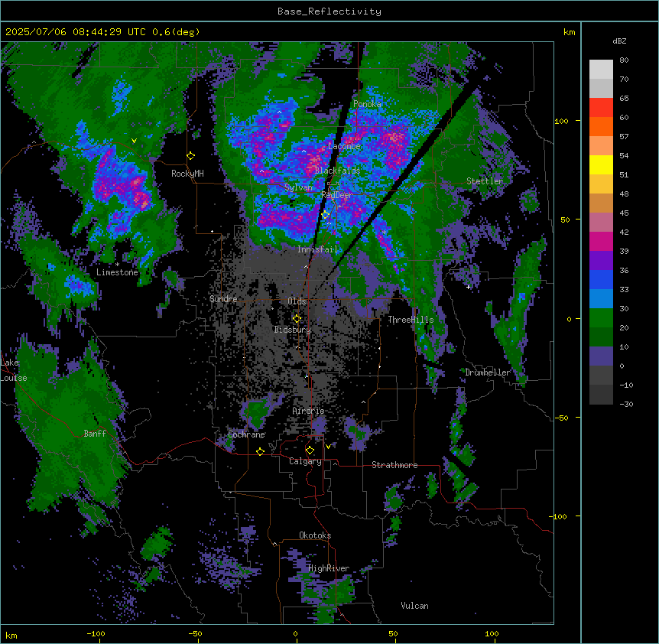Select the red 60-65 dBZ legend swatch

601,108
